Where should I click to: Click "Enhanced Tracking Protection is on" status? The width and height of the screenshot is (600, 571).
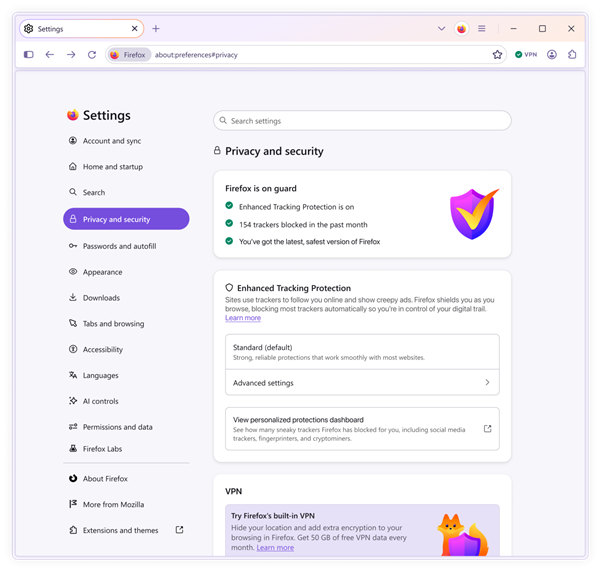pos(297,207)
